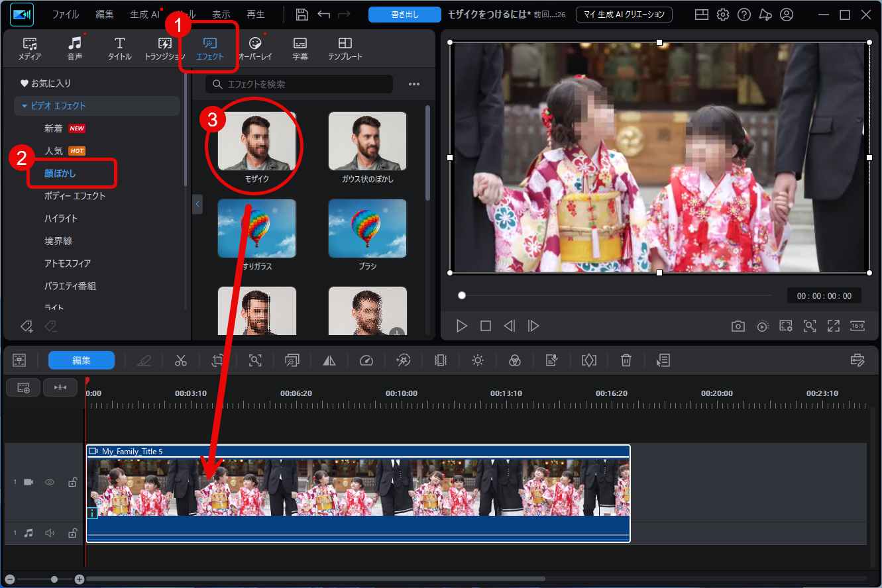Screen dimensions: 882x588
Task: Stop the preview playback
Action: tap(486, 326)
